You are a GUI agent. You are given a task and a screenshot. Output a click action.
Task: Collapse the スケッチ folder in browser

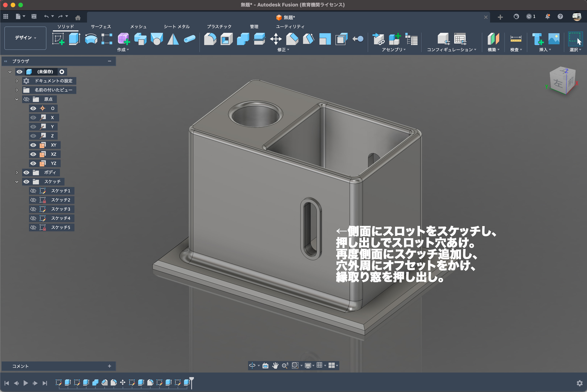[x=17, y=182]
